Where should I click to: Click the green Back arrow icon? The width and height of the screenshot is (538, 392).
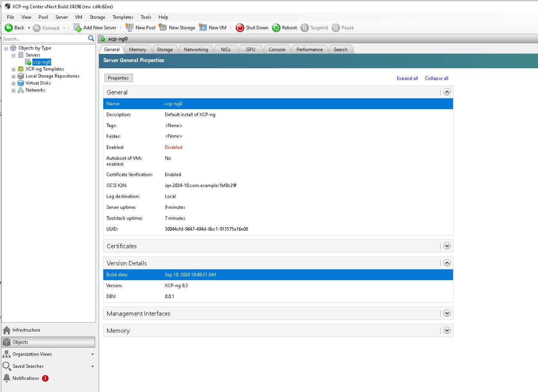pos(9,28)
